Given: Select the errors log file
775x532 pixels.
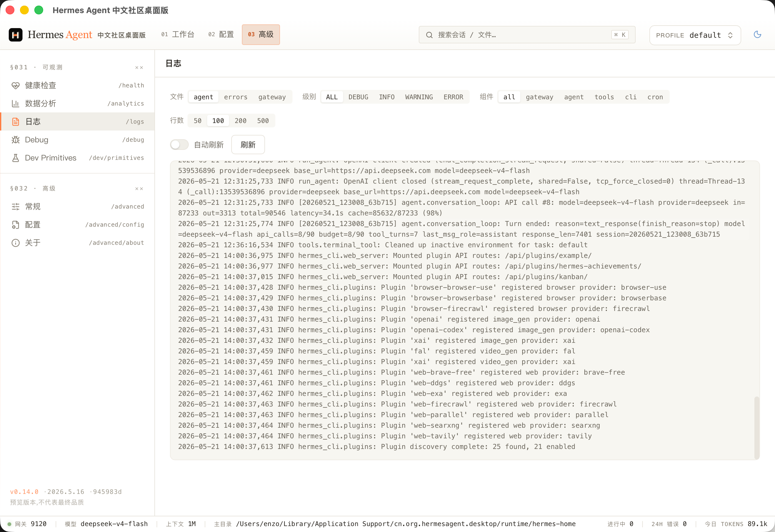Looking at the screenshot, I should click(x=236, y=97).
